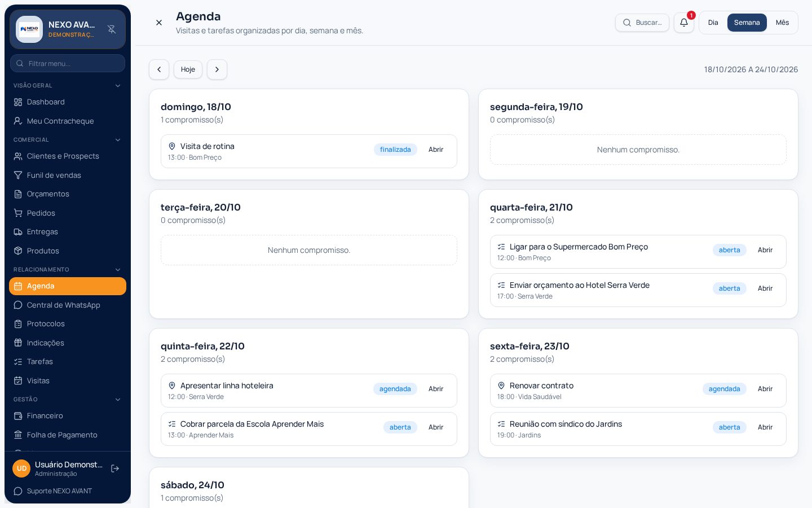The height and width of the screenshot is (508, 812).
Task: Click the Folha de Pagamento bank icon
Action: coord(18,435)
